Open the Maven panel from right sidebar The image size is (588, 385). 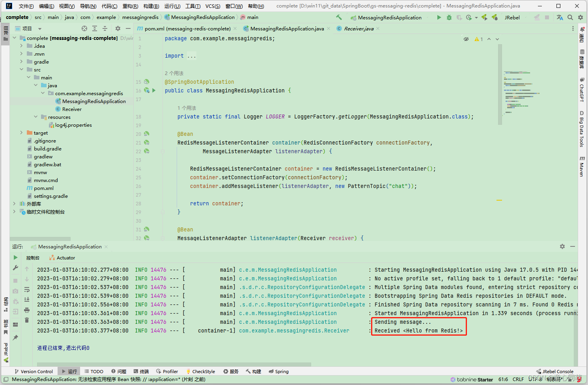[x=583, y=166]
